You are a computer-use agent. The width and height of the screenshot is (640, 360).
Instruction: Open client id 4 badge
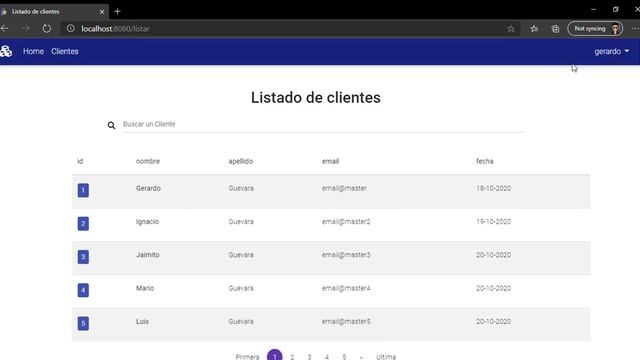[x=83, y=290]
